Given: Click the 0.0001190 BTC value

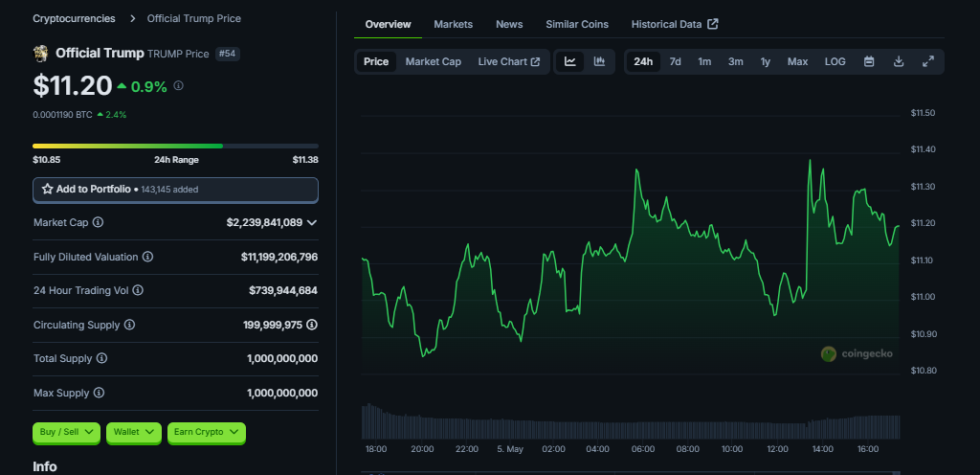Looking at the screenshot, I should pyautogui.click(x=62, y=115).
